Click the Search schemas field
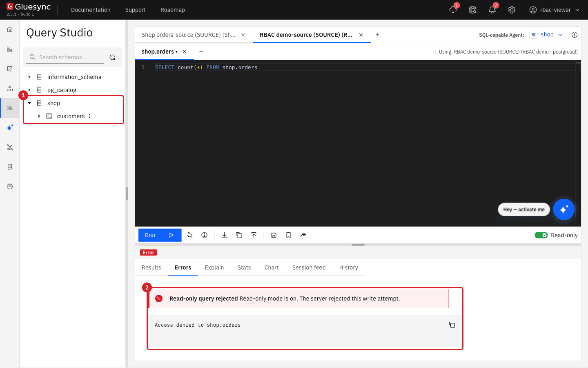 (65, 57)
